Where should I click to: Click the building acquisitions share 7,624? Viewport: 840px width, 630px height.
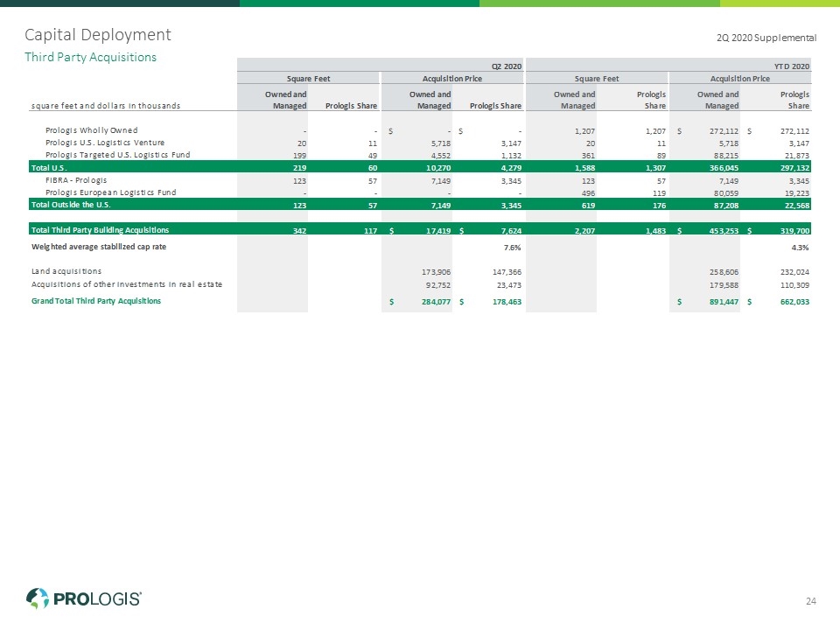click(511, 231)
